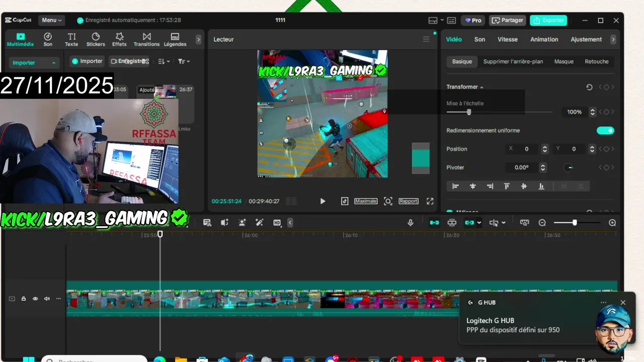The image size is (644, 362).
Task: Switch to the Vidéo tab
Action: pos(454,39)
